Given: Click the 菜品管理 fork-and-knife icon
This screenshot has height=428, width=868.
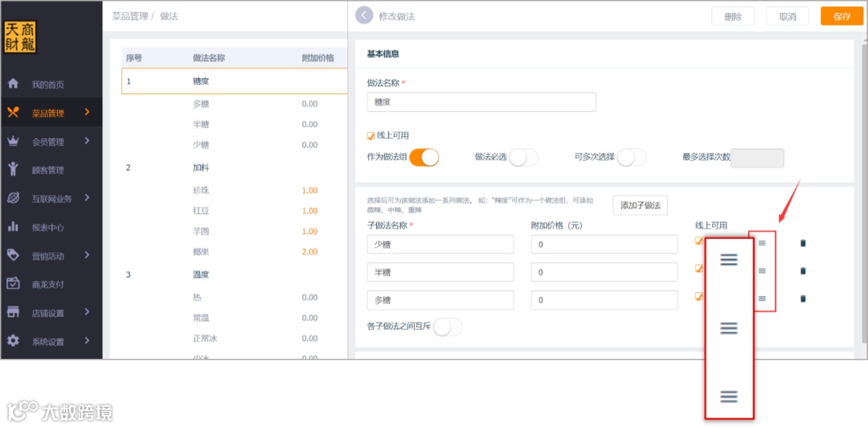Looking at the screenshot, I should tap(13, 113).
